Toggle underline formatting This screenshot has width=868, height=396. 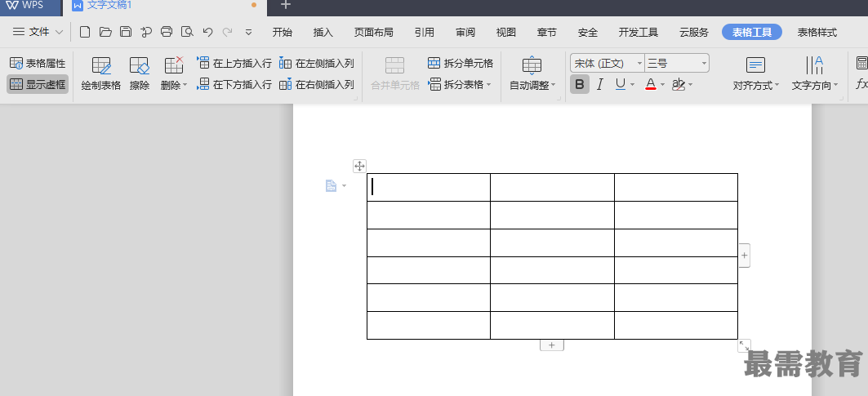(x=621, y=85)
